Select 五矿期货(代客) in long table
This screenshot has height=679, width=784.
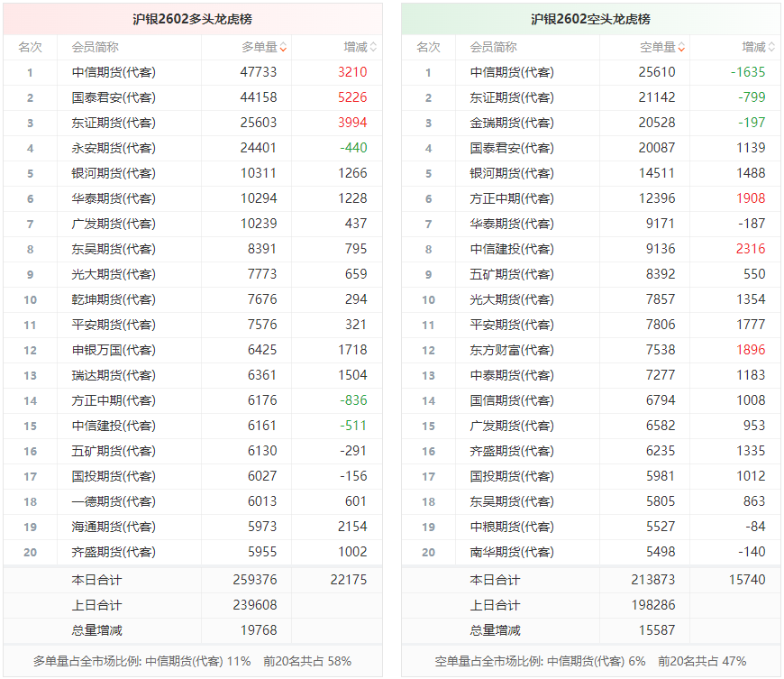click(x=114, y=452)
